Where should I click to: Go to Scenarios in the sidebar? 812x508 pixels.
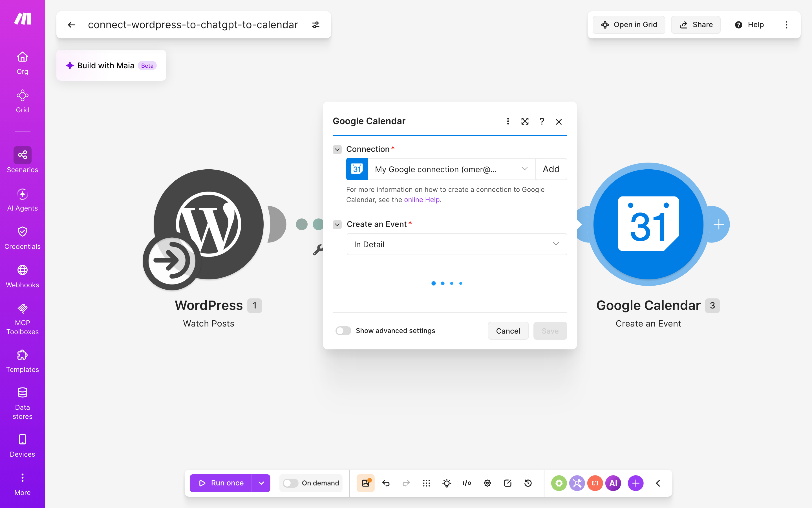tap(23, 160)
